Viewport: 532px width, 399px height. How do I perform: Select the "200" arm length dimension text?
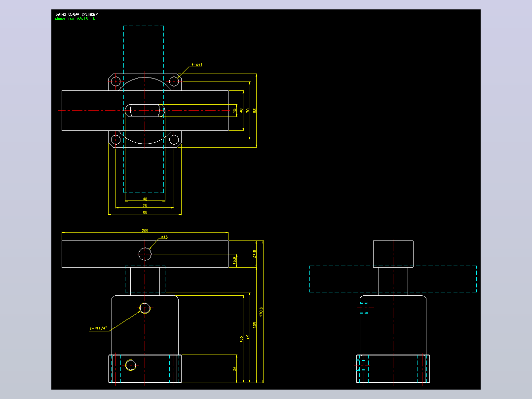click(145, 231)
